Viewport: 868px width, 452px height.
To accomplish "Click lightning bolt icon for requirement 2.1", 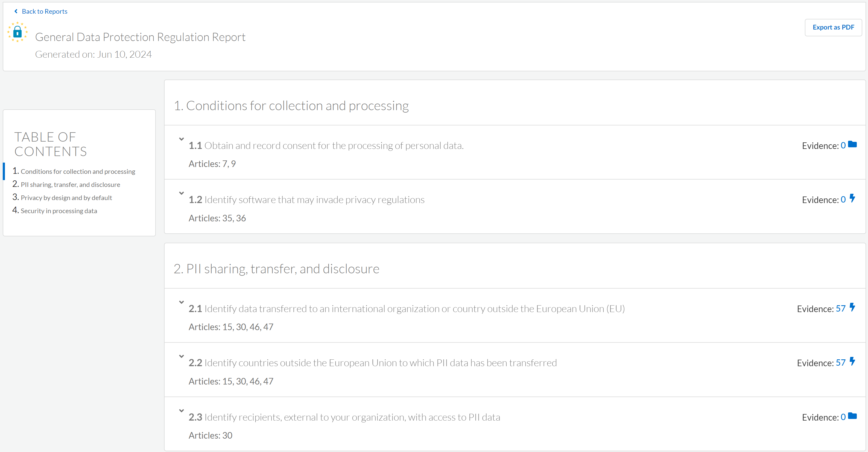I will (x=852, y=307).
